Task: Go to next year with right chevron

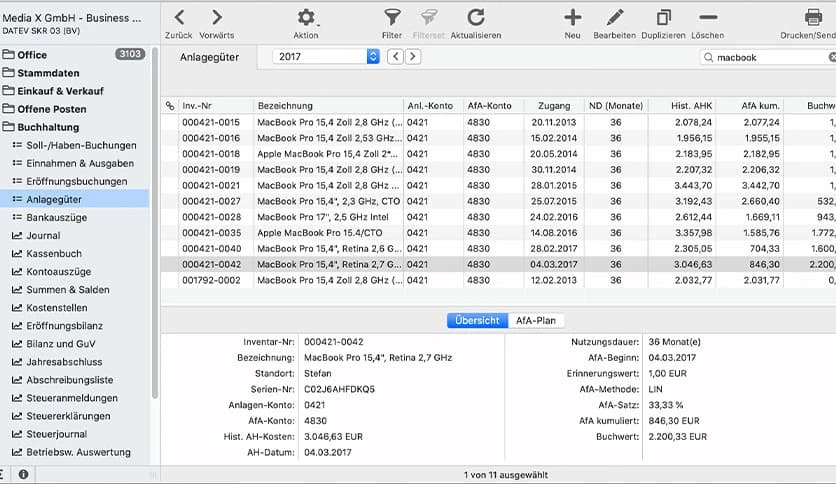Action: [x=413, y=57]
